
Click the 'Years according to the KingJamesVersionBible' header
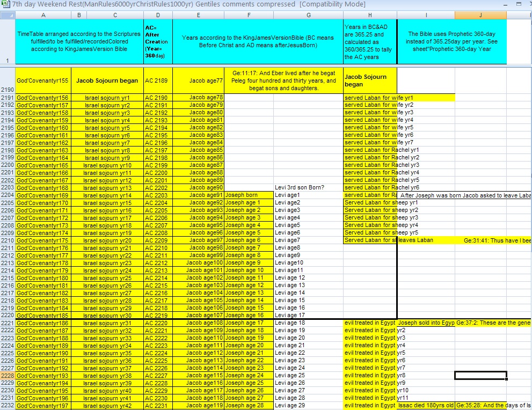coord(258,42)
